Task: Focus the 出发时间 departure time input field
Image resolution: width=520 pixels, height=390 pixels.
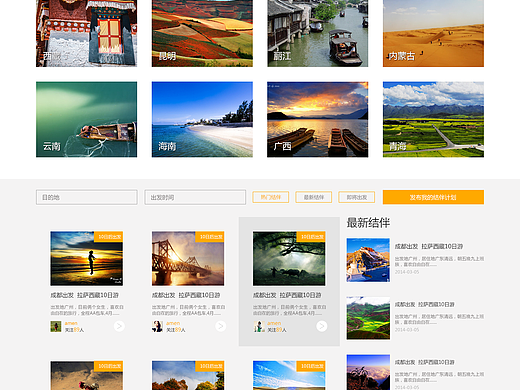Action: 195,197
